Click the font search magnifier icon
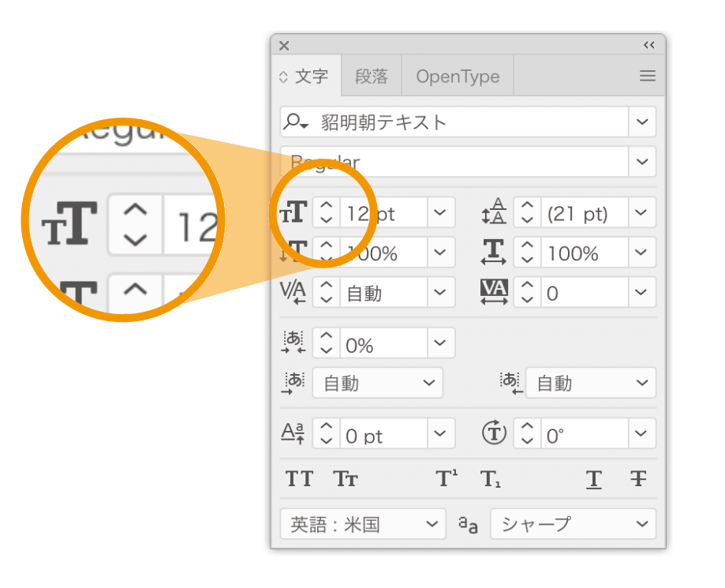 296,122
